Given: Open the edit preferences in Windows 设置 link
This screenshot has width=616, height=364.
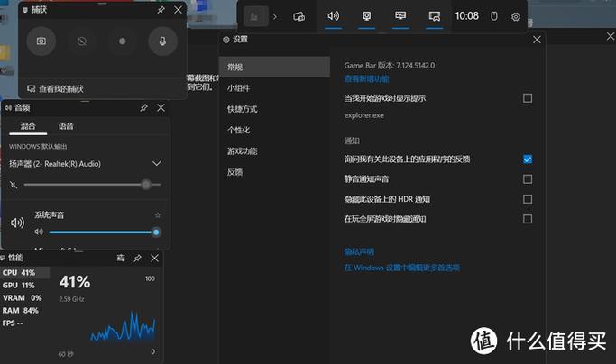Looking at the screenshot, I should [x=402, y=268].
